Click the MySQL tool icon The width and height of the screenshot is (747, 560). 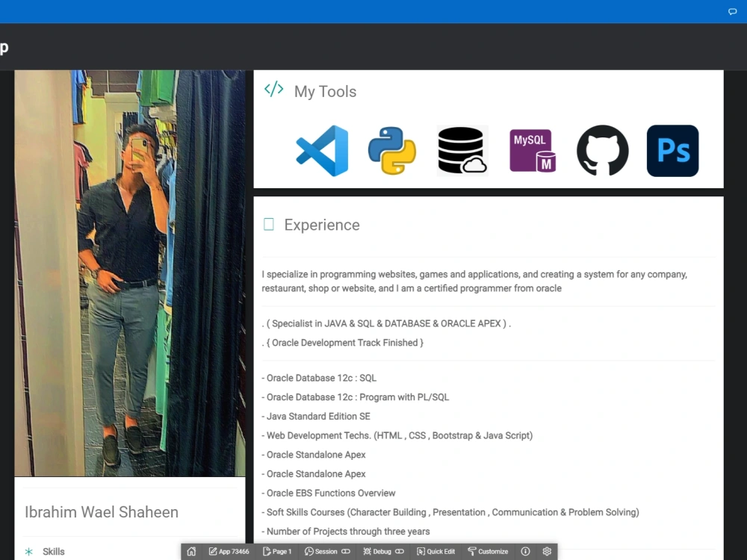533,151
